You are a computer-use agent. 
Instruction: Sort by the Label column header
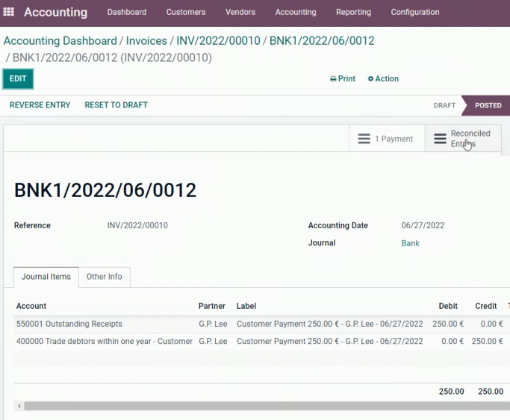246,306
